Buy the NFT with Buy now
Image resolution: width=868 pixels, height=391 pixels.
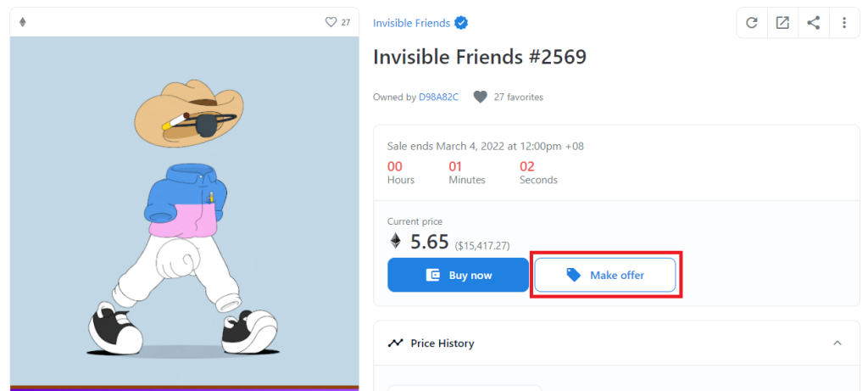point(458,275)
